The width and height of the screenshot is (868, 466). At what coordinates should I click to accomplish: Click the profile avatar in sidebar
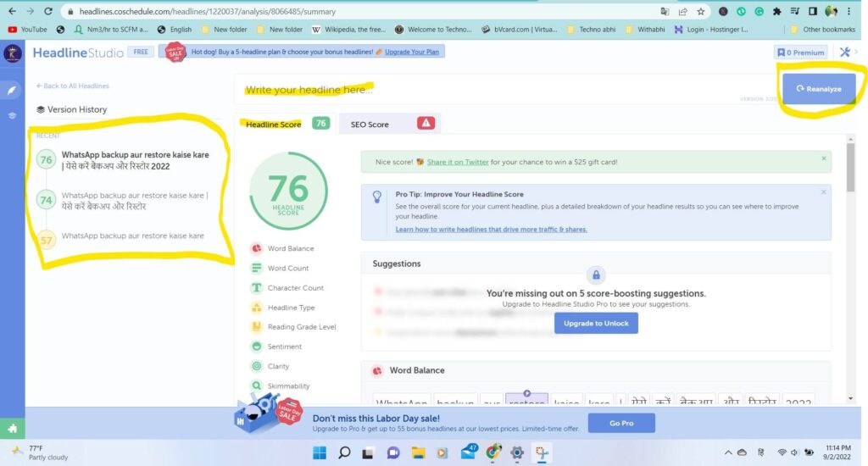click(x=12, y=53)
